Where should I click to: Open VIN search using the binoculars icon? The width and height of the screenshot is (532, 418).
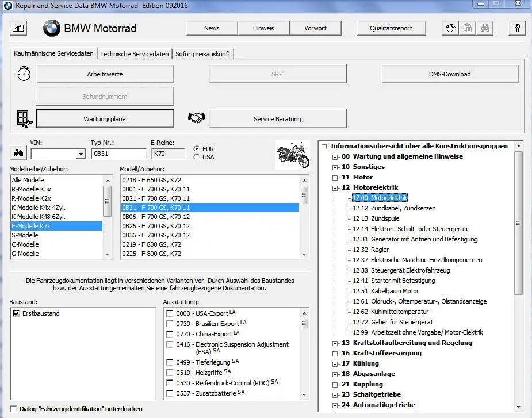coord(18,152)
